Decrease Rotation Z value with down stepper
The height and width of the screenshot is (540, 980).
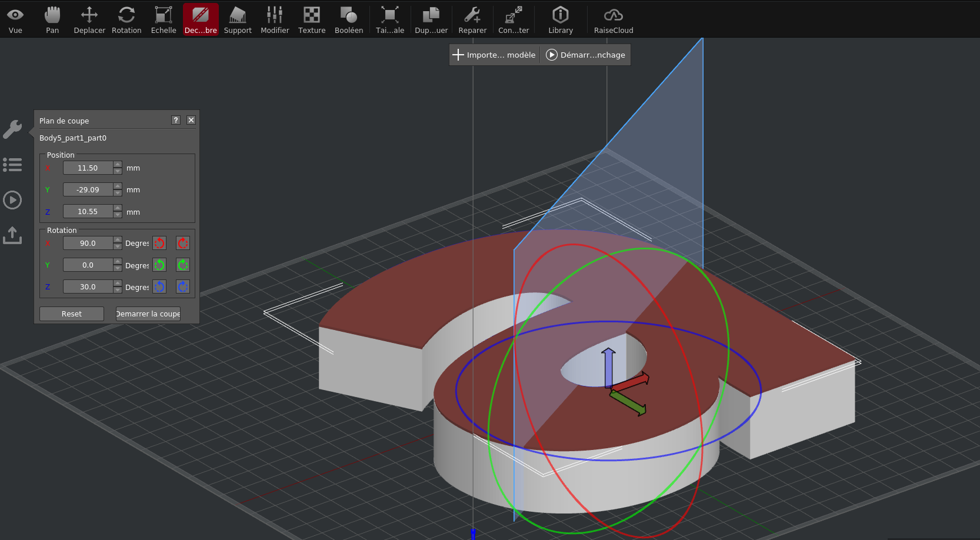pos(118,290)
